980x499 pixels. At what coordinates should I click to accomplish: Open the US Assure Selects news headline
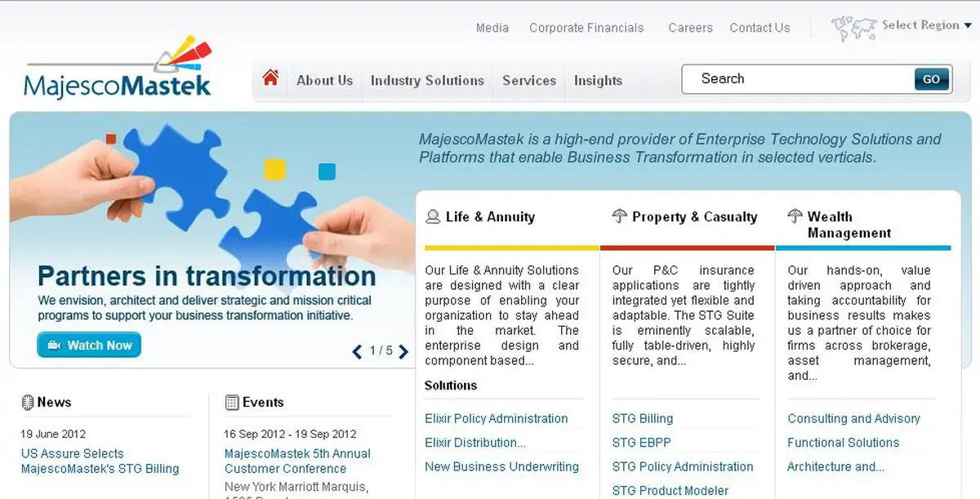(x=100, y=461)
